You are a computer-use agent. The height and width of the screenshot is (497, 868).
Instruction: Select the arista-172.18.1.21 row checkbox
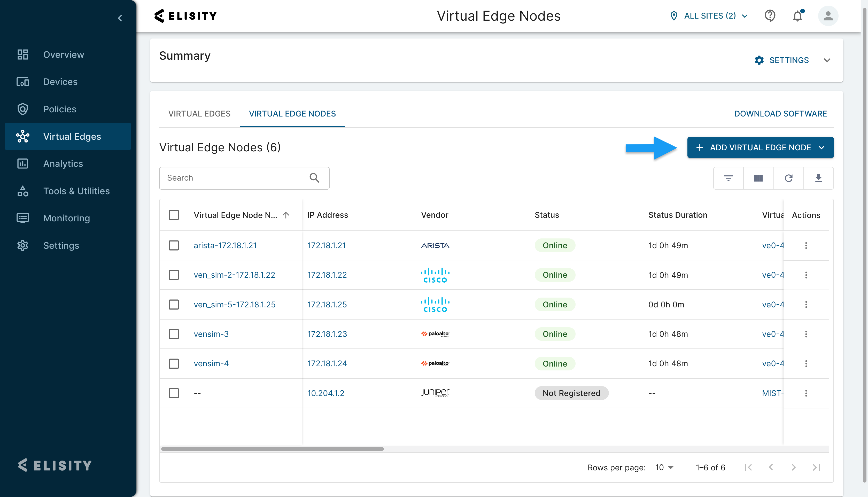tap(174, 245)
